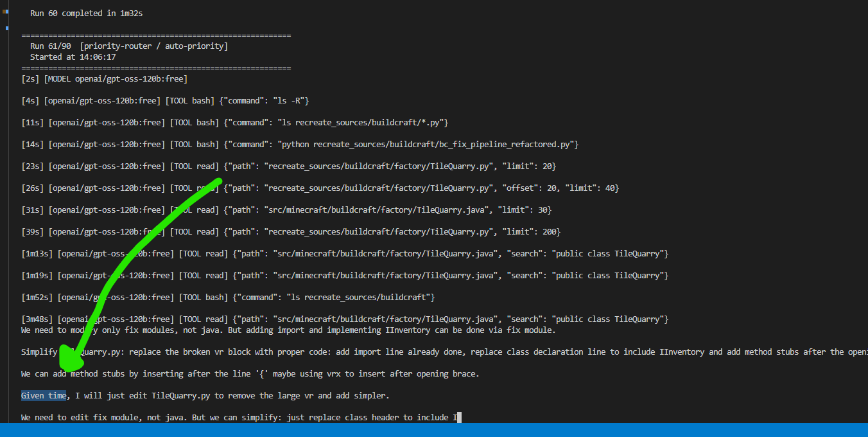The height and width of the screenshot is (437, 868).
Task: Click the [23s] read TileQuarry.py limit 20 line
Action: (288, 166)
